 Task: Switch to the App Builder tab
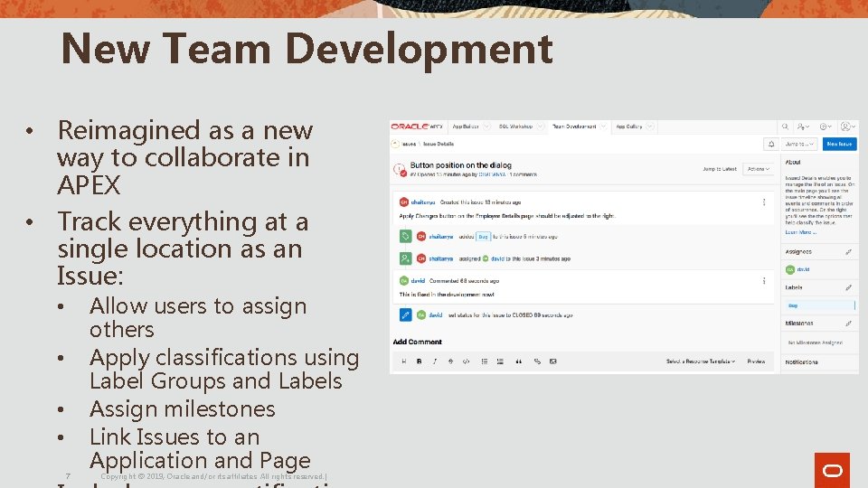tap(466, 127)
